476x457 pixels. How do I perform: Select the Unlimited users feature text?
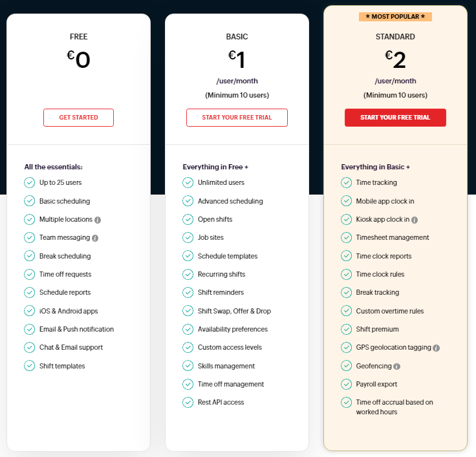[x=221, y=183]
